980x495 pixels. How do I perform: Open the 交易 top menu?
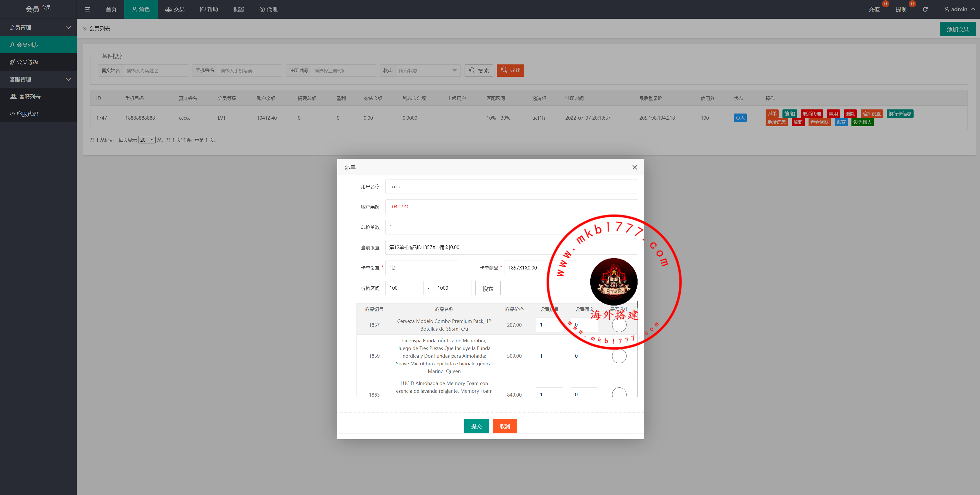click(175, 9)
